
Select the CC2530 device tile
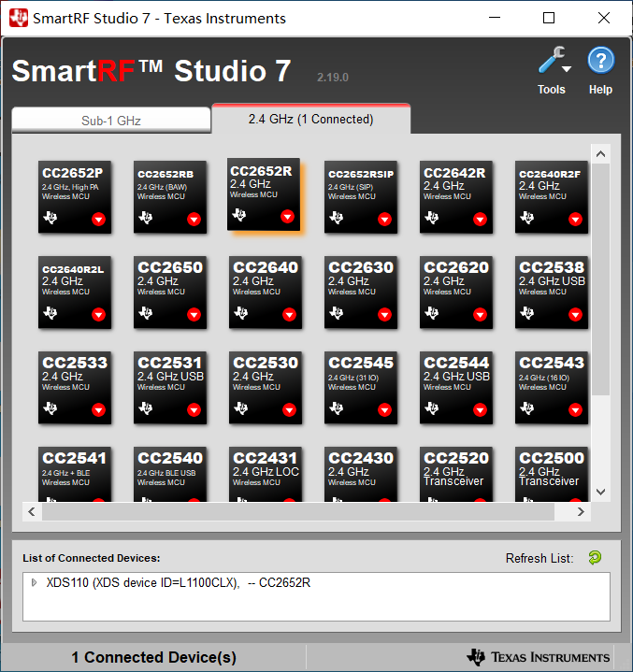pos(266,388)
